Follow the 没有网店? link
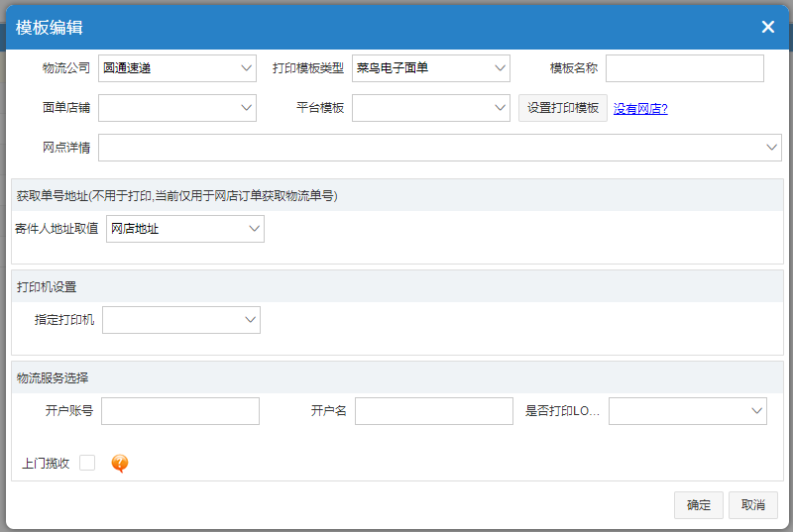 click(640, 109)
